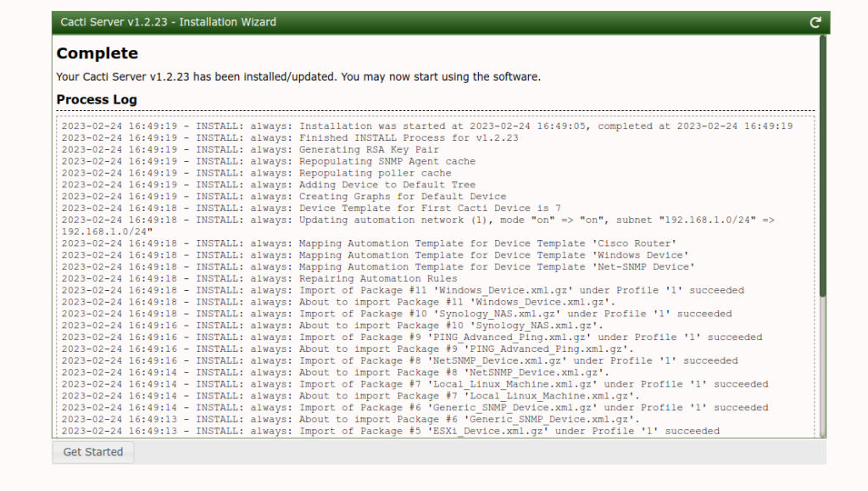Image resolution: width=868 pixels, height=491 pixels.
Task: Select 'Import of Package #11' succeeded line
Action: click(403, 290)
